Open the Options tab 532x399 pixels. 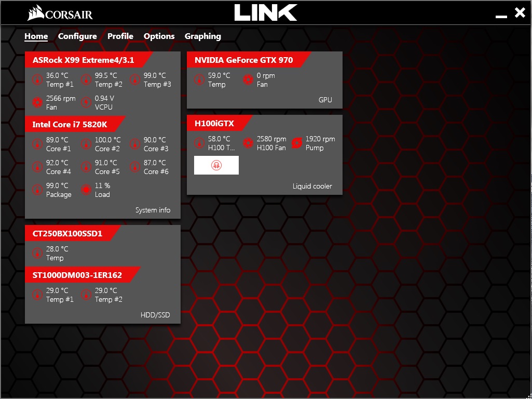(159, 36)
